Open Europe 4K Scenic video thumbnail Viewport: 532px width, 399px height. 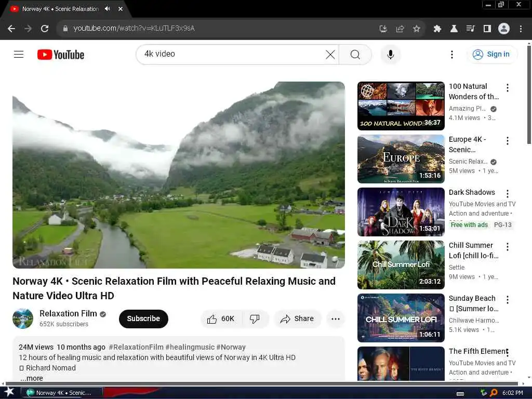tap(401, 159)
